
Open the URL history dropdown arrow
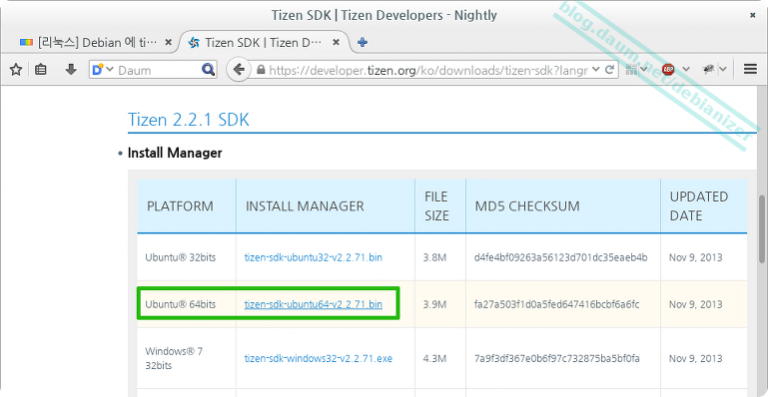point(596,70)
